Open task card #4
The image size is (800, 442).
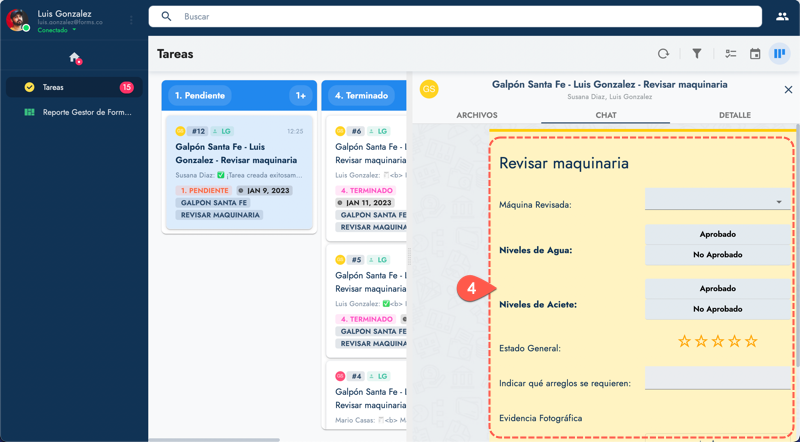pos(366,396)
